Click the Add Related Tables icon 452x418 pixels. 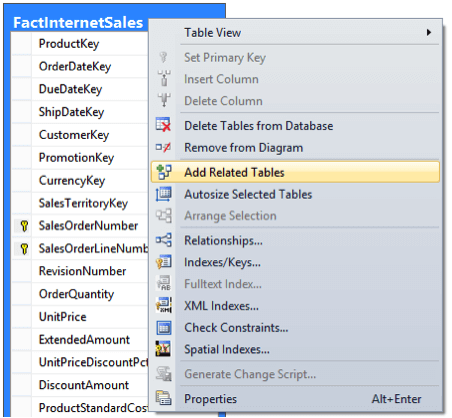pos(164,172)
